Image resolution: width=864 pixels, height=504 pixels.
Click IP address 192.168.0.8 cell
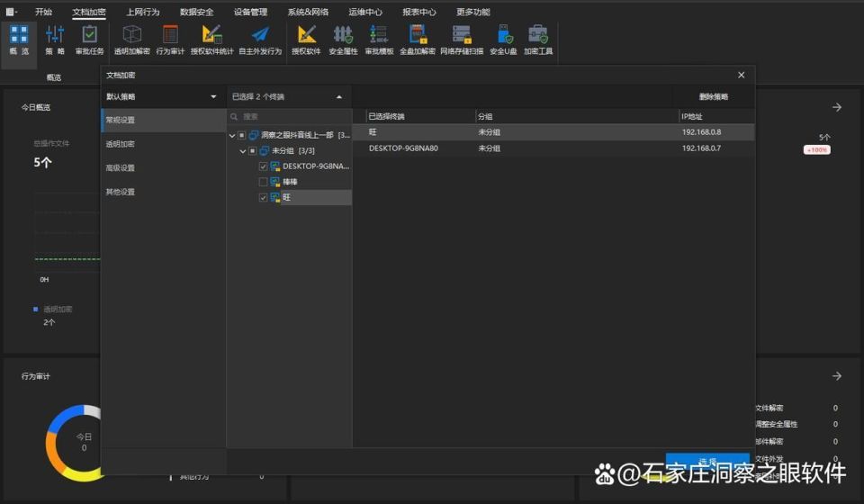coord(701,132)
